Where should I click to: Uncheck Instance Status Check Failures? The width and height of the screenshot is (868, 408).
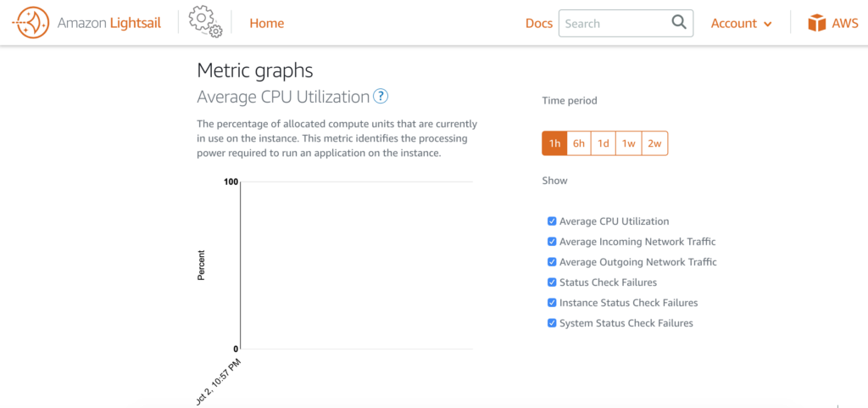[x=552, y=303]
